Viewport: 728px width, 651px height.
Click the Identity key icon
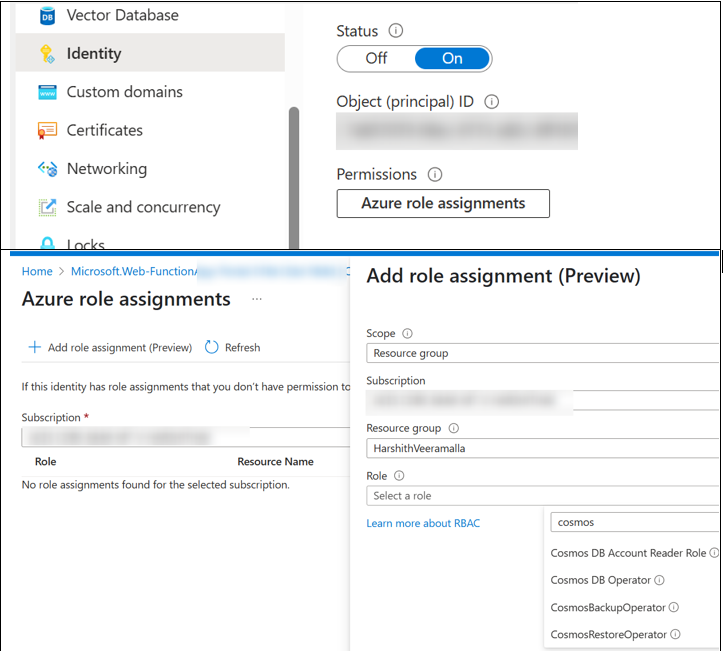tap(47, 54)
